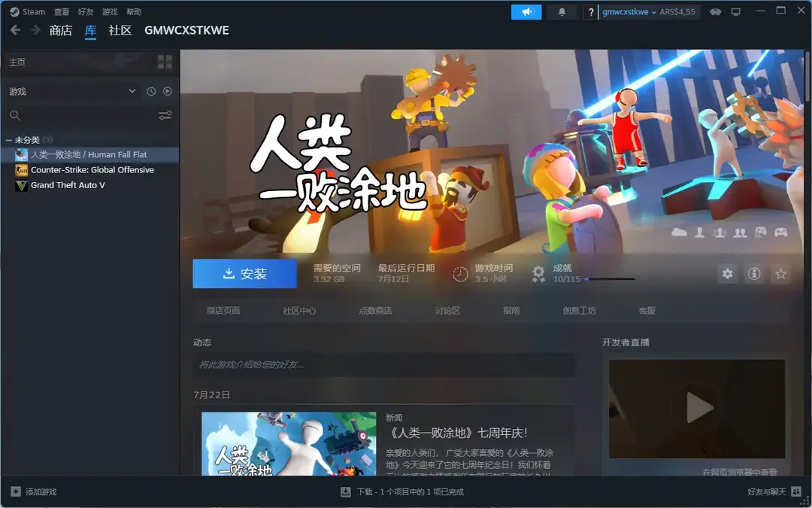Click achievements gear icon
This screenshot has width=812, height=508.
pyautogui.click(x=538, y=274)
